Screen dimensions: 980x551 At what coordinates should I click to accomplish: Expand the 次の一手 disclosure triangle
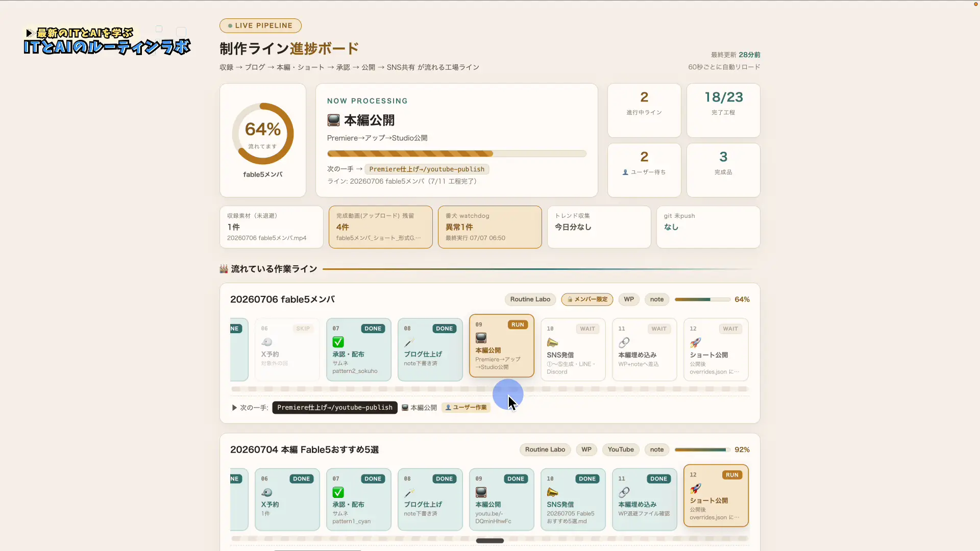(x=234, y=408)
